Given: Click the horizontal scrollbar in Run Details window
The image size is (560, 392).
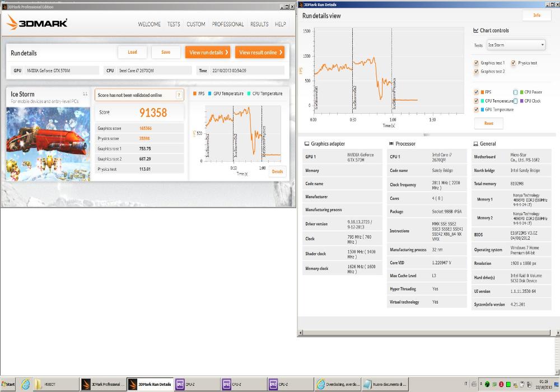Looking at the screenshot, I should (x=427, y=333).
